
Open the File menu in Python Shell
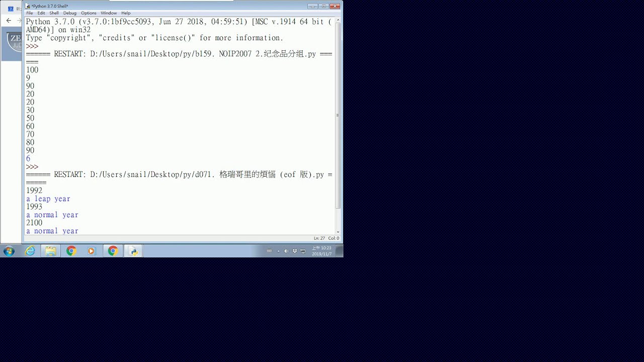click(30, 13)
